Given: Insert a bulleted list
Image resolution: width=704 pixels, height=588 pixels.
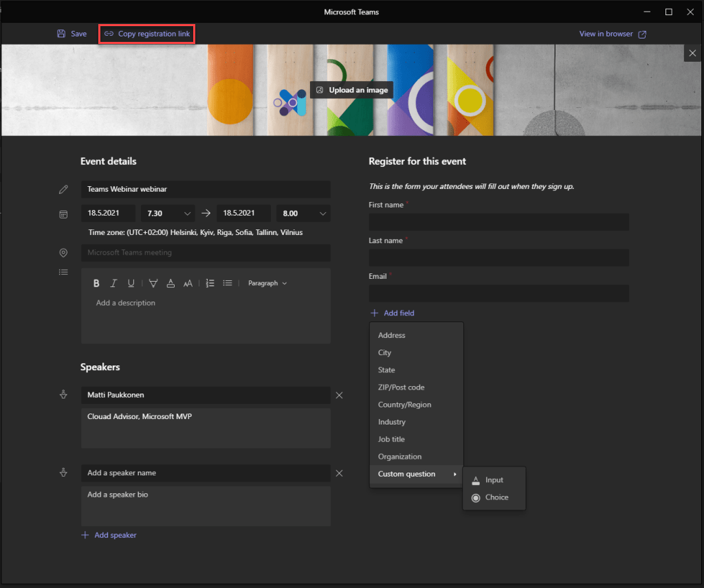Looking at the screenshot, I should (228, 283).
